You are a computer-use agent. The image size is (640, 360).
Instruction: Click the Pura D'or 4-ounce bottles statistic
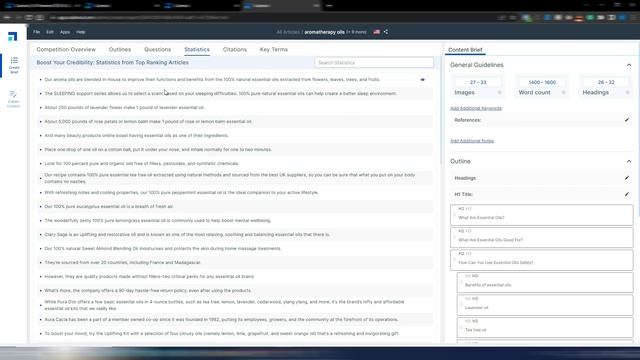[224, 305]
